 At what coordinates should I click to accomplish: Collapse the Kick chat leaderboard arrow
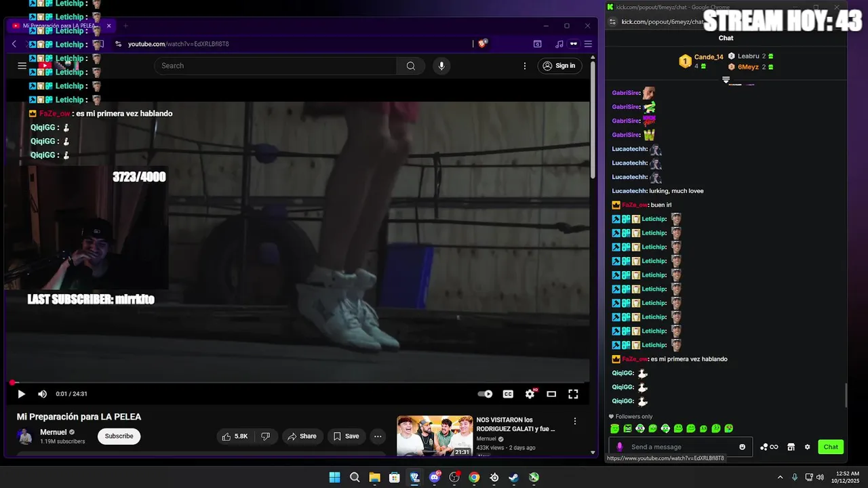click(x=726, y=80)
